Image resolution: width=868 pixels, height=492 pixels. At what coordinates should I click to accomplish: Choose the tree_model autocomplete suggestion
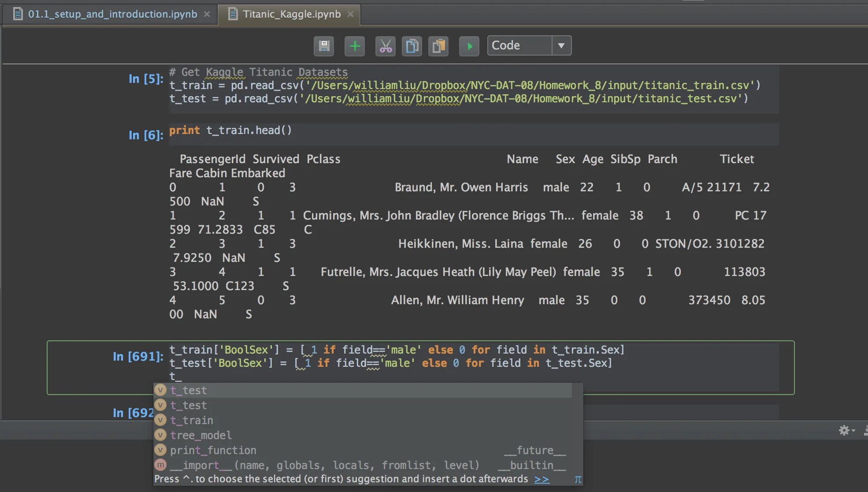(200, 435)
